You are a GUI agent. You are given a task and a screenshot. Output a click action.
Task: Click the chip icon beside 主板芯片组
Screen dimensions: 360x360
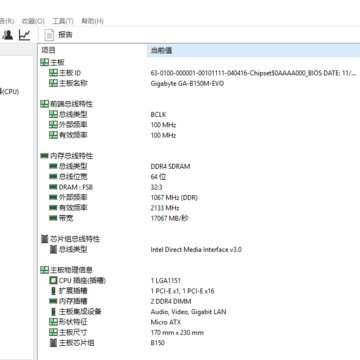point(53,343)
